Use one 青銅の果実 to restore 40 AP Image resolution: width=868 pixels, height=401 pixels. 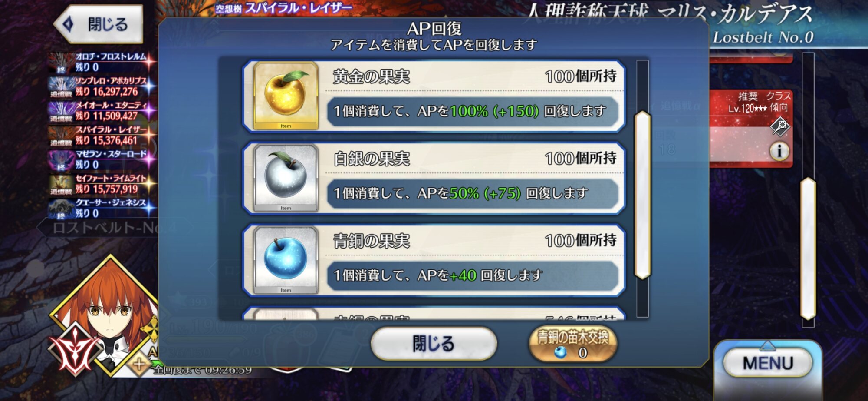(434, 260)
